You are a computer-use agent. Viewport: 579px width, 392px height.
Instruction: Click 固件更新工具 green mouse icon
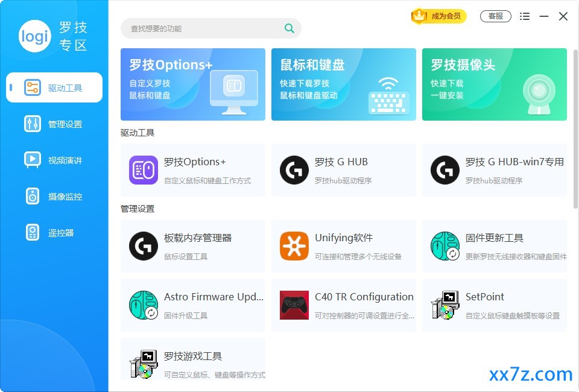[x=445, y=246]
